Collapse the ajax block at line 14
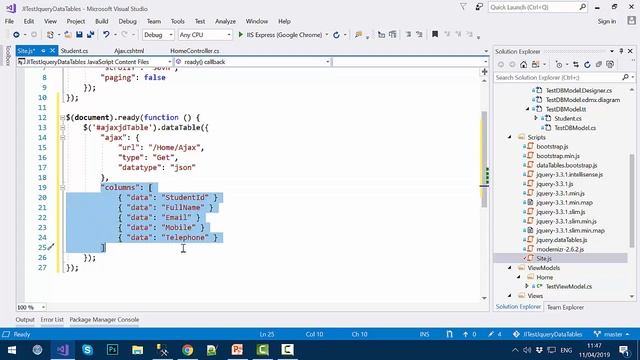This screenshot has width=640, height=360. coord(62,138)
